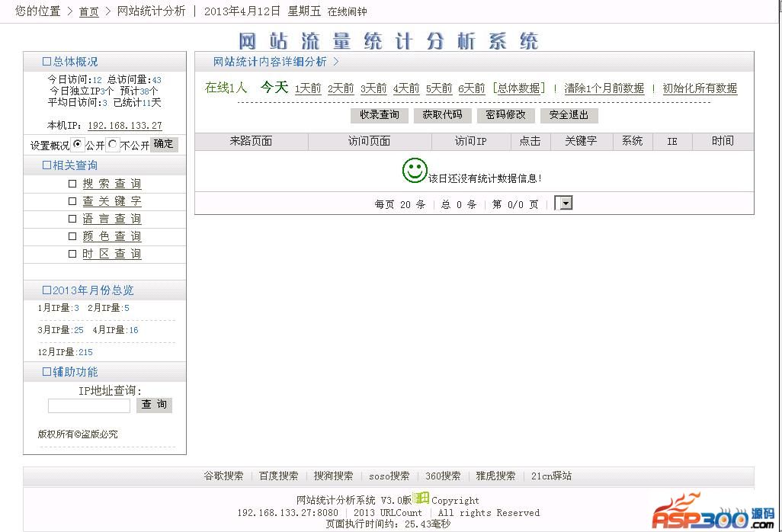The height and width of the screenshot is (532, 782).
Task: Click the 密码修改 button
Action: point(505,115)
